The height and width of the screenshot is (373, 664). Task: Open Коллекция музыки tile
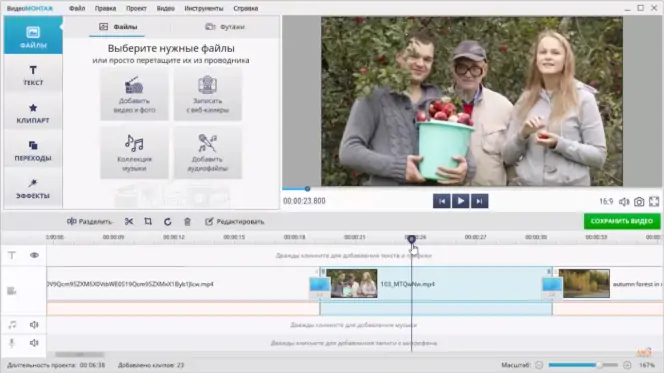(134, 152)
